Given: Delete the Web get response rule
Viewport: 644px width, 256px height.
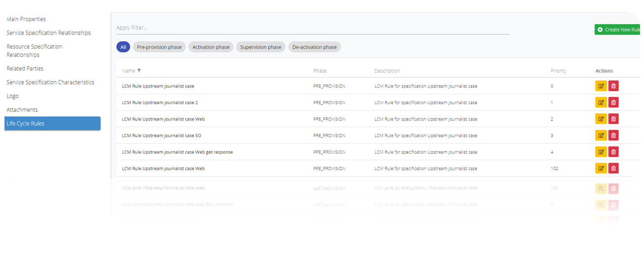Looking at the screenshot, I should coord(613,152).
